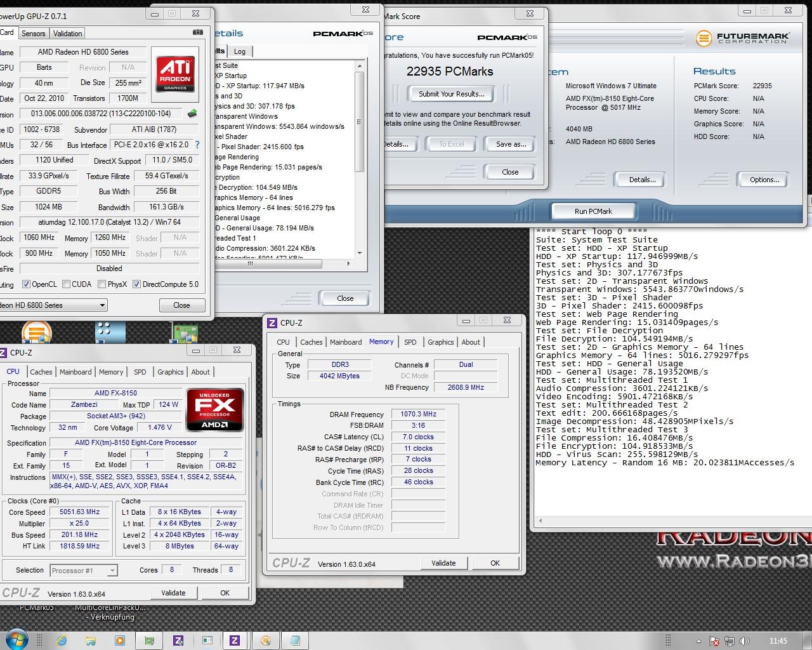The image size is (812, 650).
Task: Open volume speaker icon in tray
Action: (745, 641)
